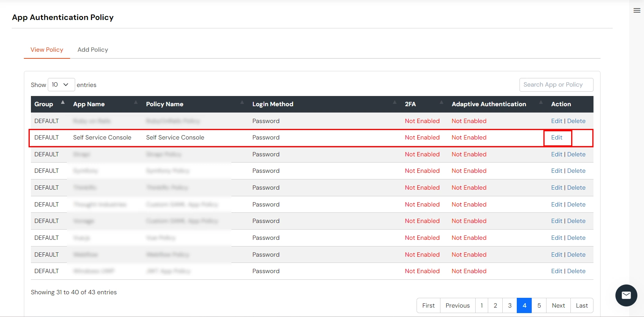Go to the Previous page
Viewport: 644px width, 317px height.
(x=458, y=306)
